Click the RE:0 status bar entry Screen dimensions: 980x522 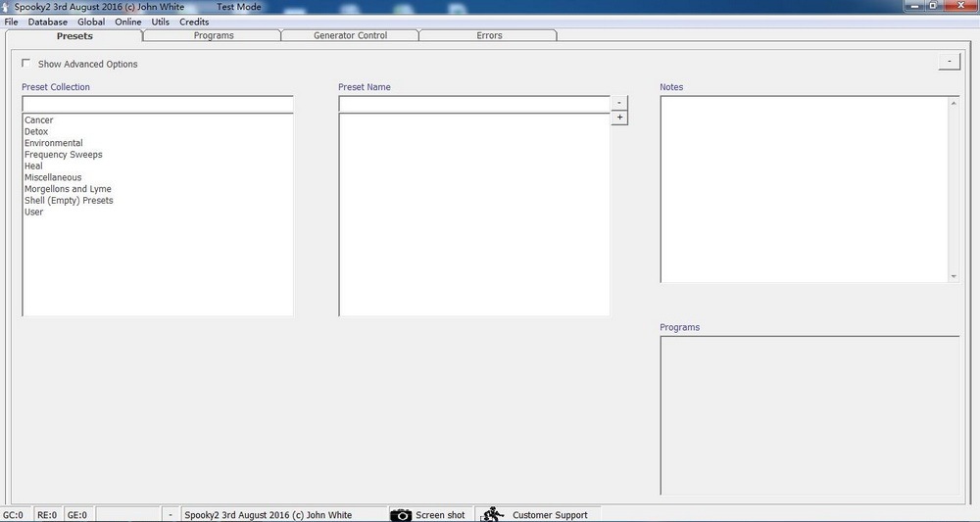[47, 514]
